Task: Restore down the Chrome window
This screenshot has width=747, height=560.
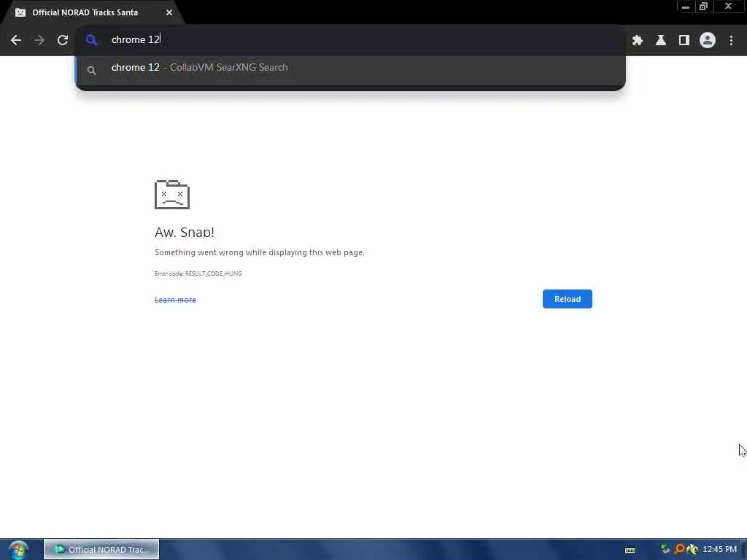Action: (704, 7)
